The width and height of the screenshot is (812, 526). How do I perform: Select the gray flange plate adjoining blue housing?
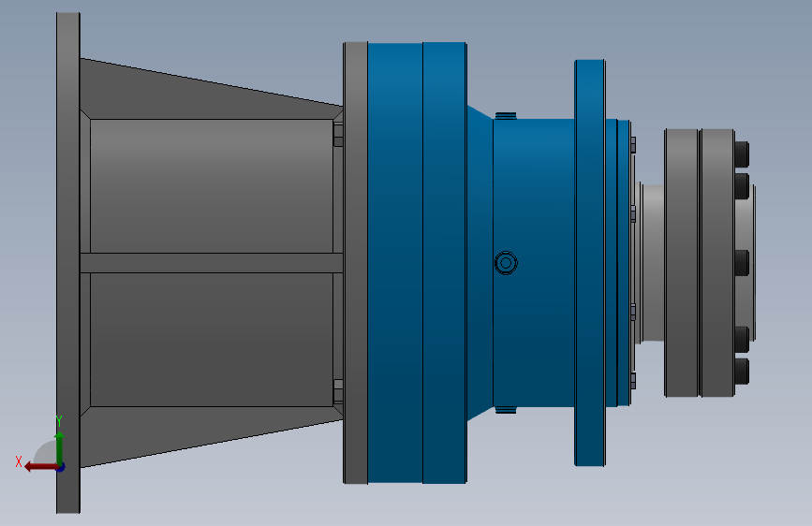coord(356,263)
